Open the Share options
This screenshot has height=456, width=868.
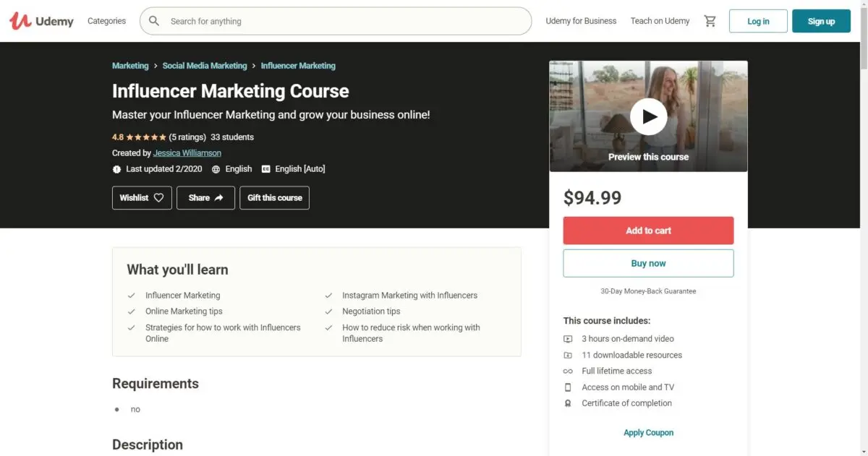[205, 198]
